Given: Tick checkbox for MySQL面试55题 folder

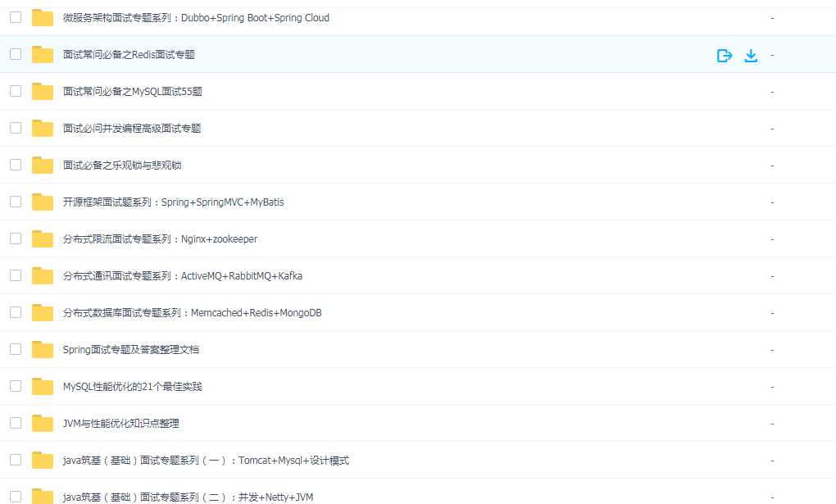Looking at the screenshot, I should click(x=16, y=91).
